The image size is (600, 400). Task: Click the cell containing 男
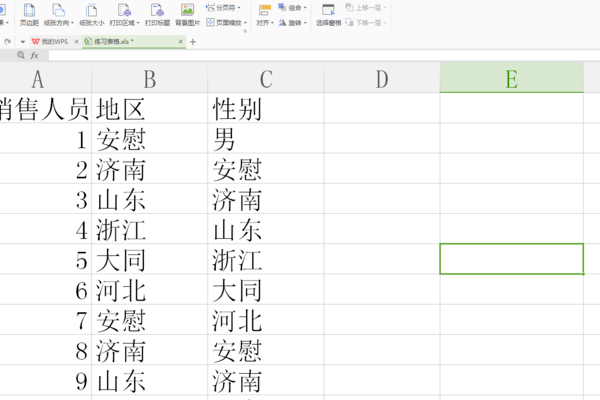click(266, 139)
